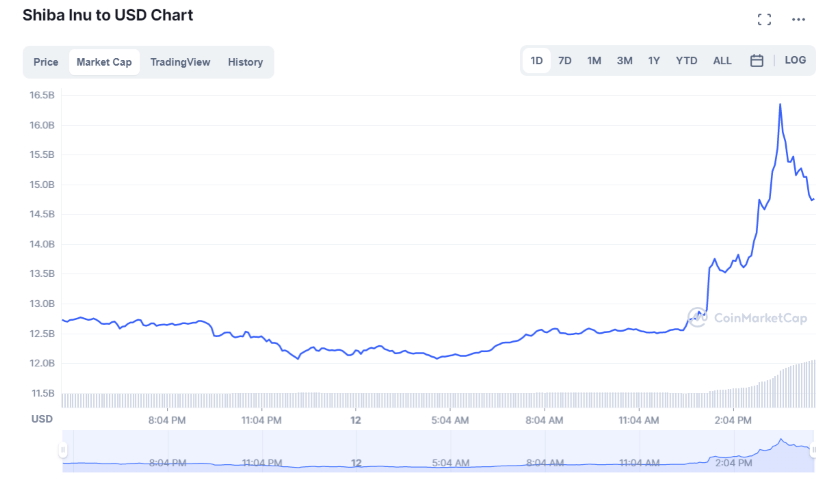Screen dimensions: 840x480
Task: Select the Market Cap tab
Action: 104,62
